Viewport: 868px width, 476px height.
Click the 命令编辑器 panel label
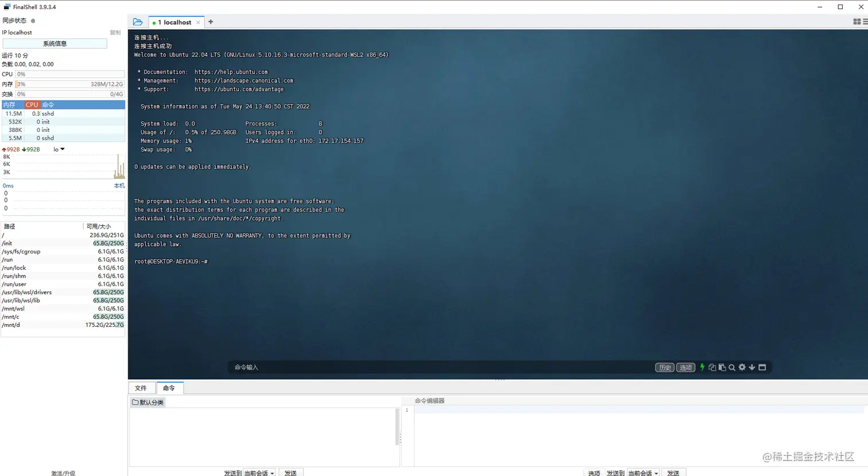tap(429, 401)
